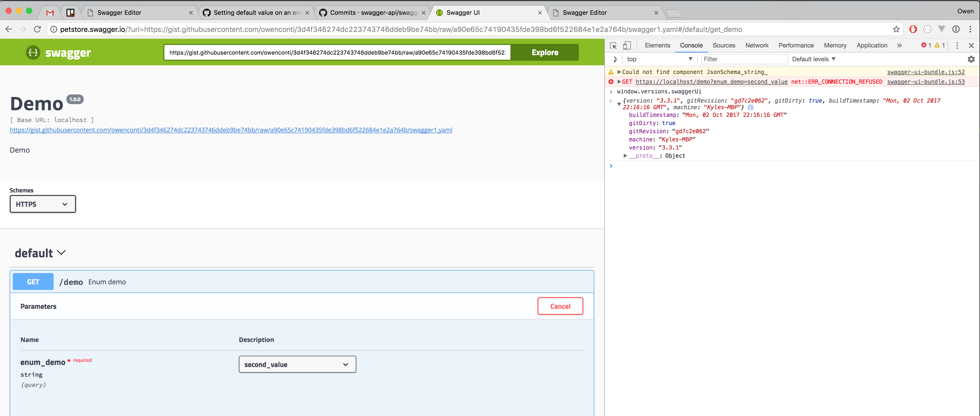The width and height of the screenshot is (980, 416).
Task: Click the Gmail pinned tab icon
Action: 50,13
